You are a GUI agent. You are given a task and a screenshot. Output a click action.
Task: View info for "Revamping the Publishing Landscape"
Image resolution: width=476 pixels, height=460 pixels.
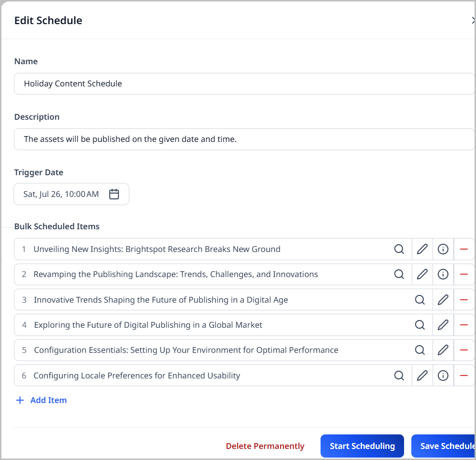click(443, 274)
